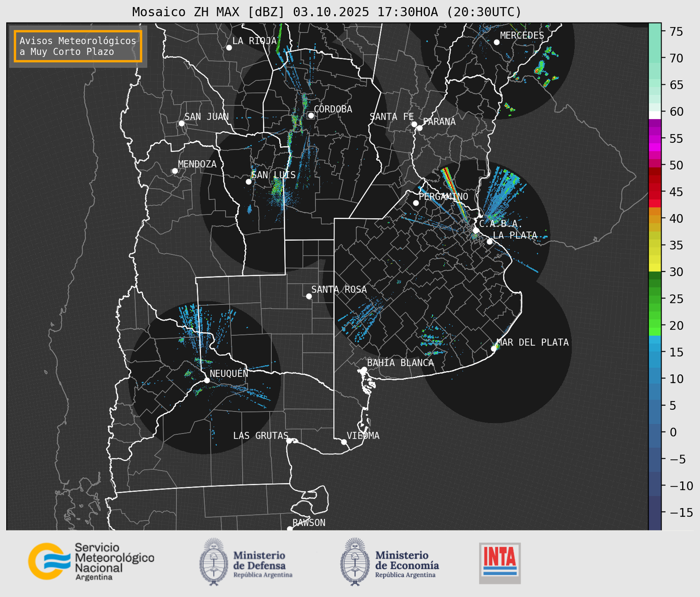This screenshot has height=597, width=700.
Task: Click the Mendoza city marker dot
Action: [x=175, y=171]
